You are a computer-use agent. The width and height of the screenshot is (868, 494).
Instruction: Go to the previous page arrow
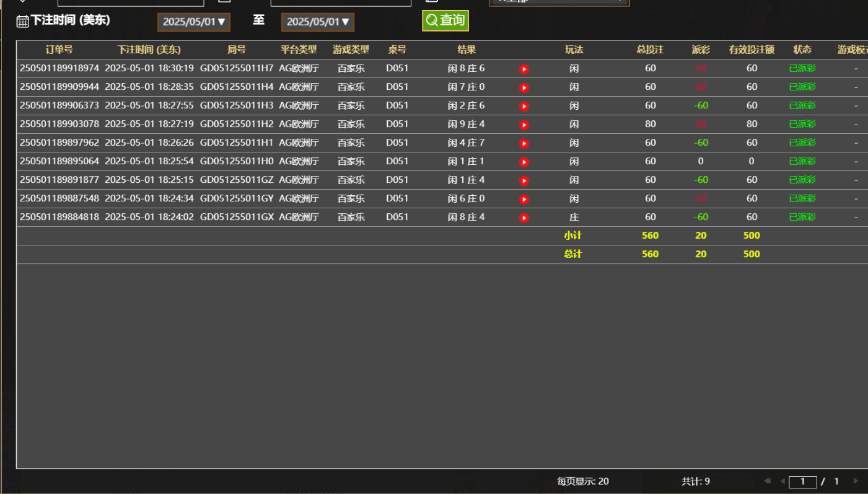[783, 481]
